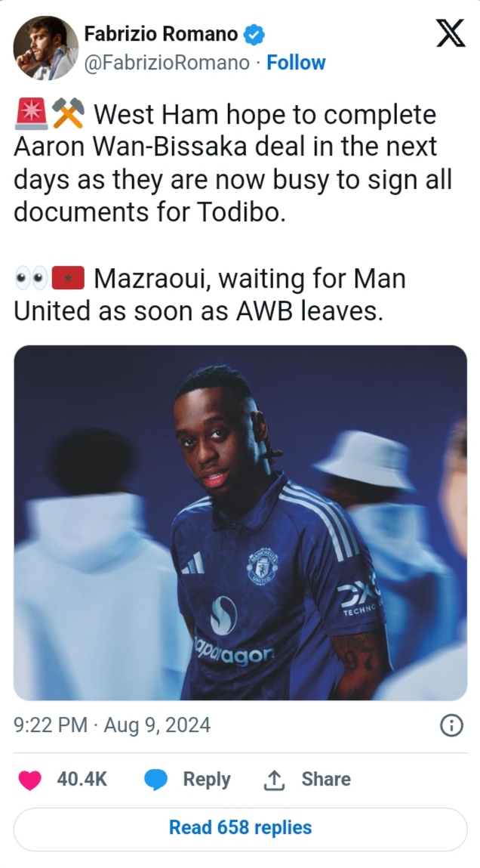Click the share upload arrow icon
Screen dimensions: 480x868
pyautogui.click(x=274, y=780)
